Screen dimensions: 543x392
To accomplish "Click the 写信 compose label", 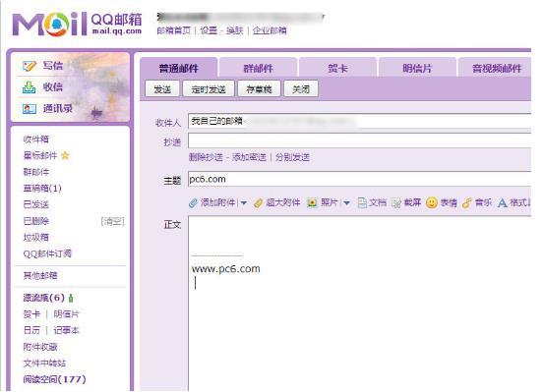I will [x=53, y=65].
